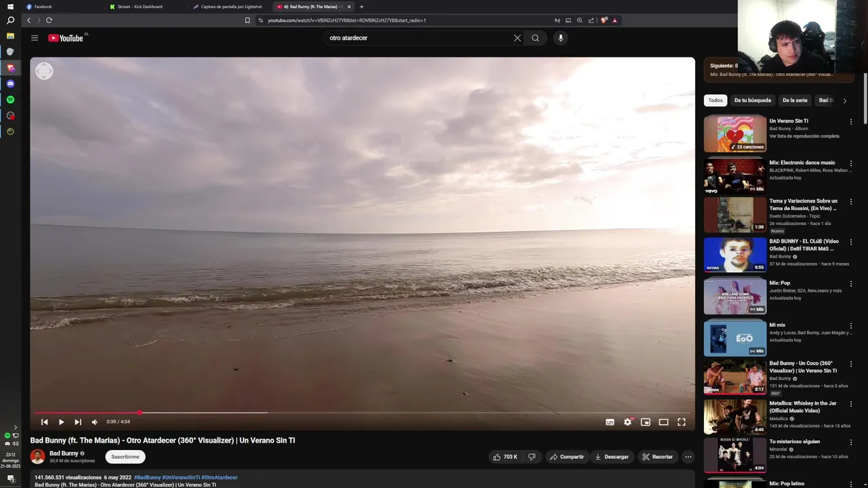868x488 pixels.
Task: Open options for 'Un Coco (360° Visualizer)'
Action: [851, 364]
